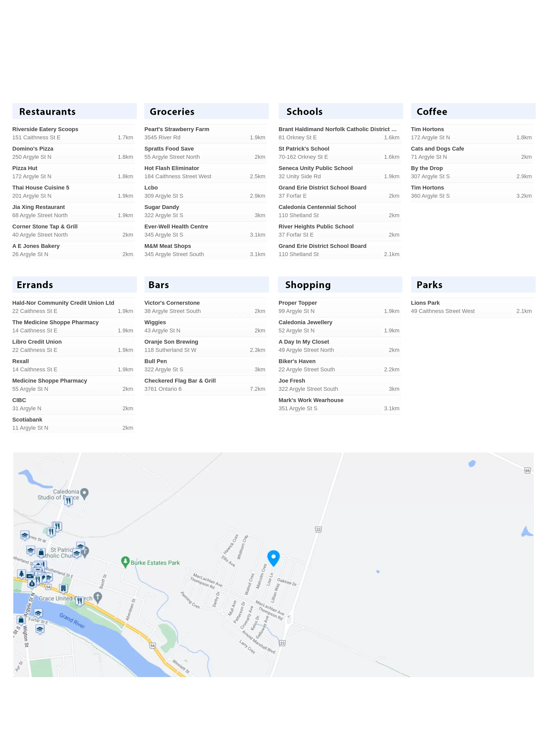Open the Tim Hortons 172 Argyle St N entry
Image resolution: width=560 pixels, height=747 pixels.
427,129
